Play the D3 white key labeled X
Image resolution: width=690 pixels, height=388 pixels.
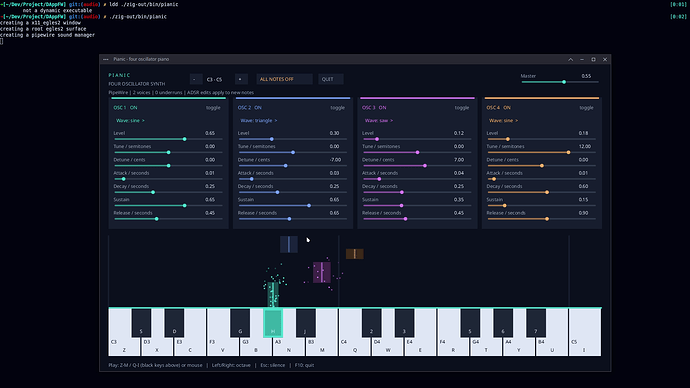[157, 348]
